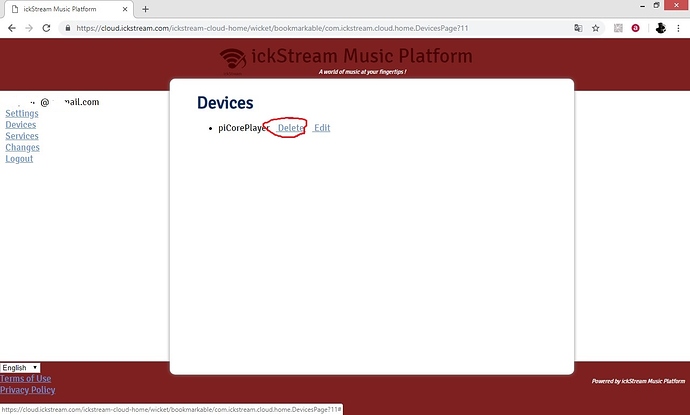Click the browser forward arrow

click(x=29, y=28)
